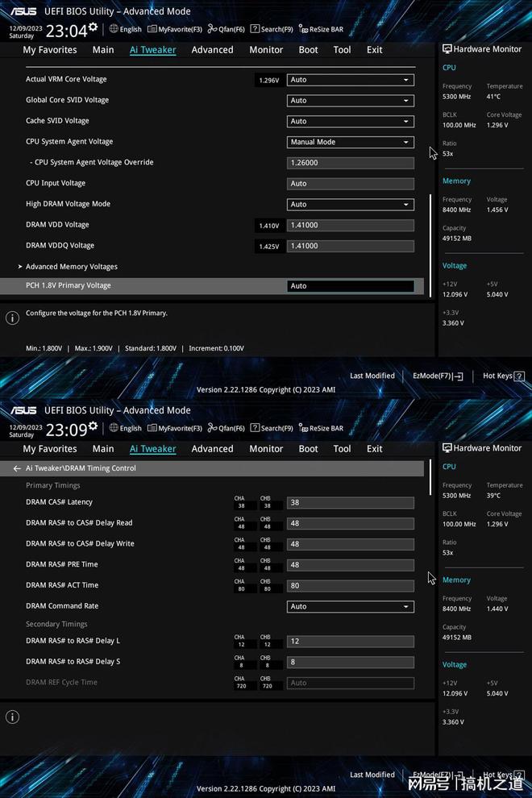
Task: Click CPU System Agent Voltage Override field 1.26000
Action: pos(351,163)
